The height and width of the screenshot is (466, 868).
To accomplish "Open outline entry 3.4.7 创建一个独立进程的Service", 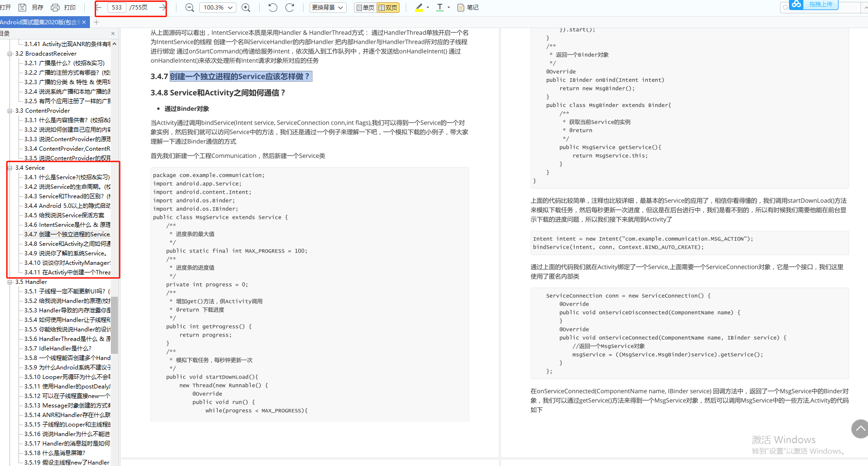I will pos(67,234).
